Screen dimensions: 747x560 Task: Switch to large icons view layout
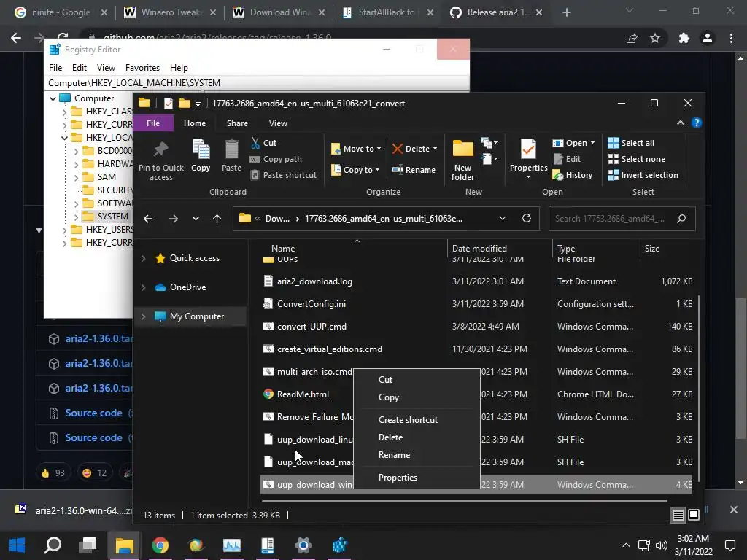coord(694,515)
